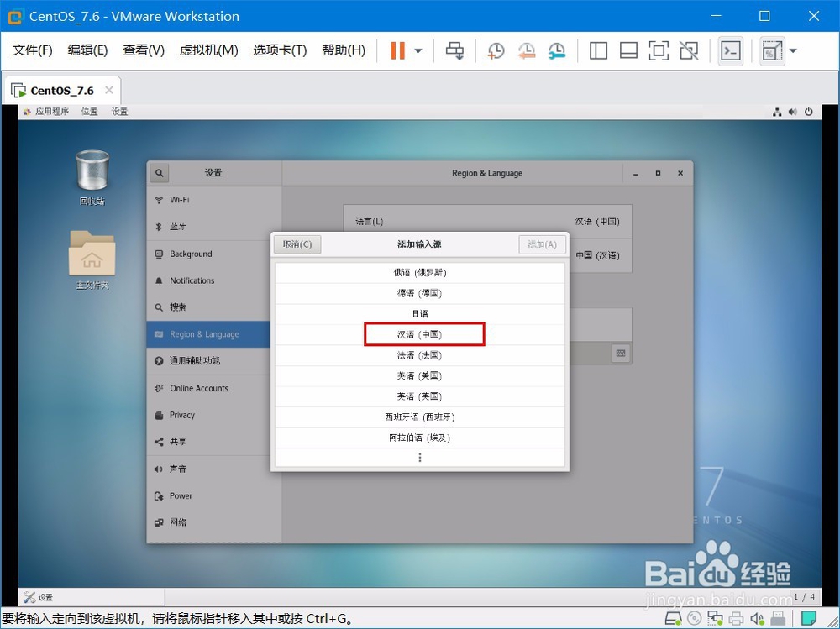This screenshot has height=629, width=840.
Task: Close the CentOS_7.6 tab
Action: pyautogui.click(x=109, y=90)
